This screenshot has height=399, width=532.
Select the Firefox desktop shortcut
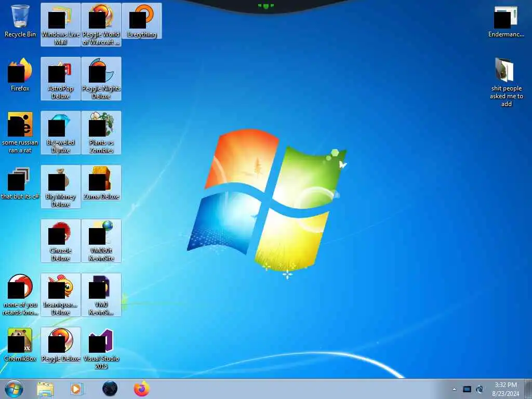pyautogui.click(x=20, y=75)
